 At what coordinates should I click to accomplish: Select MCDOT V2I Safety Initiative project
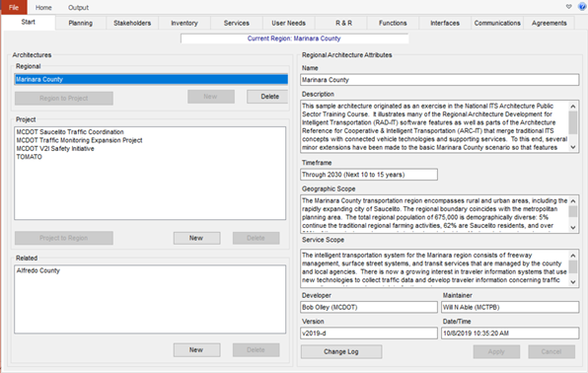tap(55, 149)
